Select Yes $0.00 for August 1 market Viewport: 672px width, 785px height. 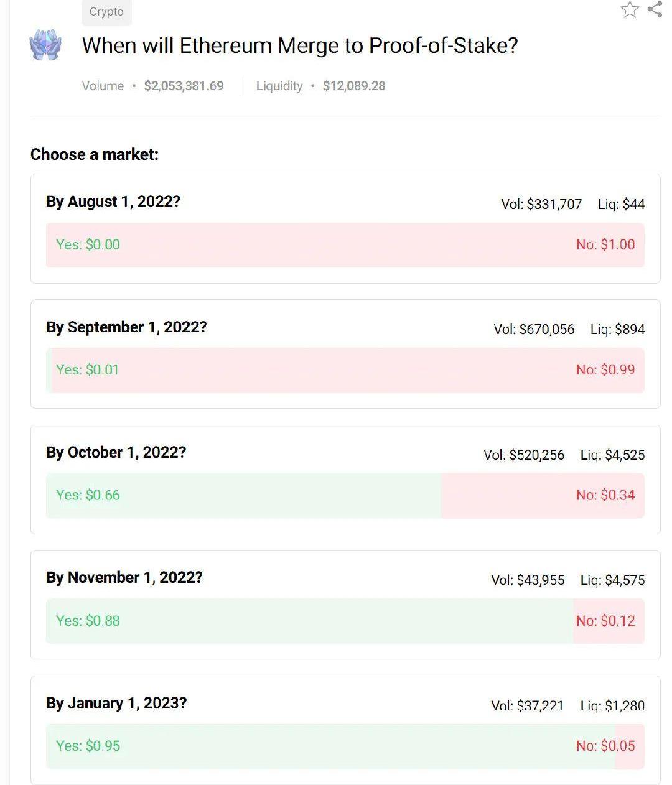coord(88,244)
